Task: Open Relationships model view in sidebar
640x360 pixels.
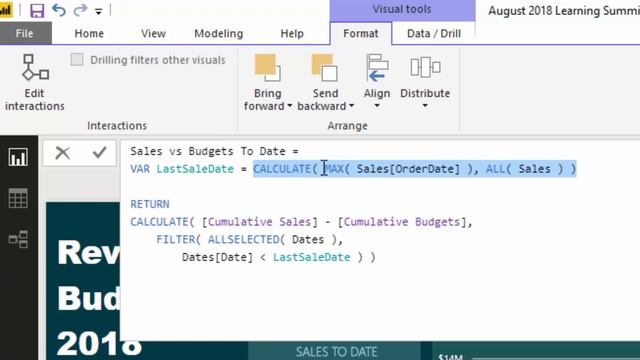Action: (18, 239)
